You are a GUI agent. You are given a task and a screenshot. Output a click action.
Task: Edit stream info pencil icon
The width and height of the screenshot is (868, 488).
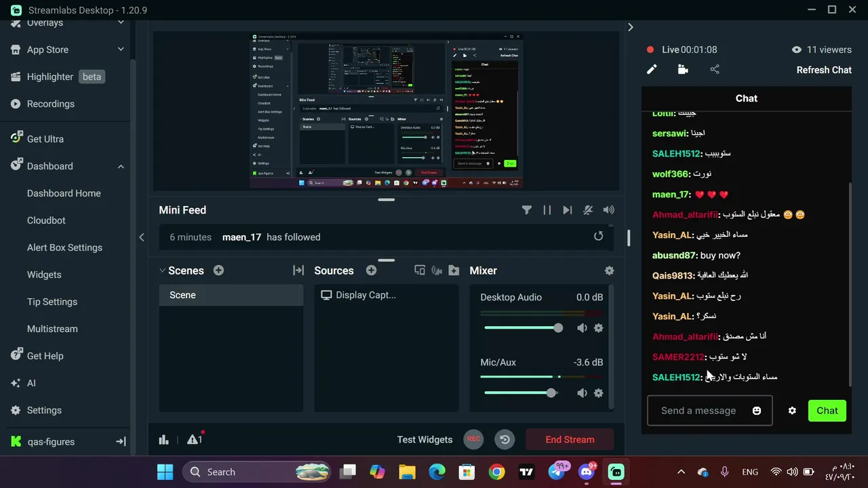[652, 69]
